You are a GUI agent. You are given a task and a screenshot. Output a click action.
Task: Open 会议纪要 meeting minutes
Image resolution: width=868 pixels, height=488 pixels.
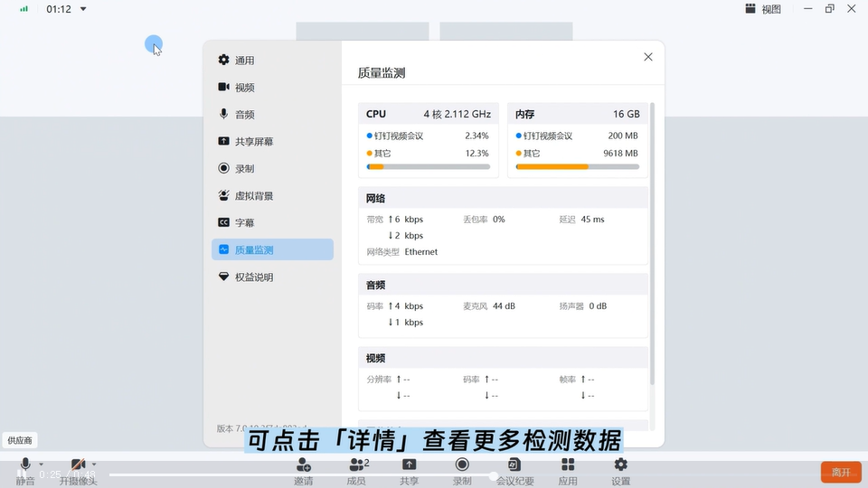click(x=514, y=472)
